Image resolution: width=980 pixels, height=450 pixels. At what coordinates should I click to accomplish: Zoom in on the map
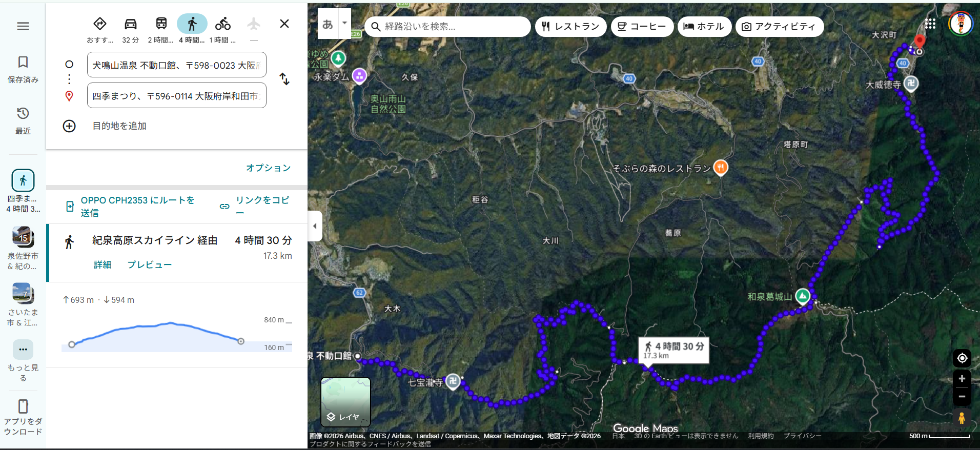click(962, 379)
